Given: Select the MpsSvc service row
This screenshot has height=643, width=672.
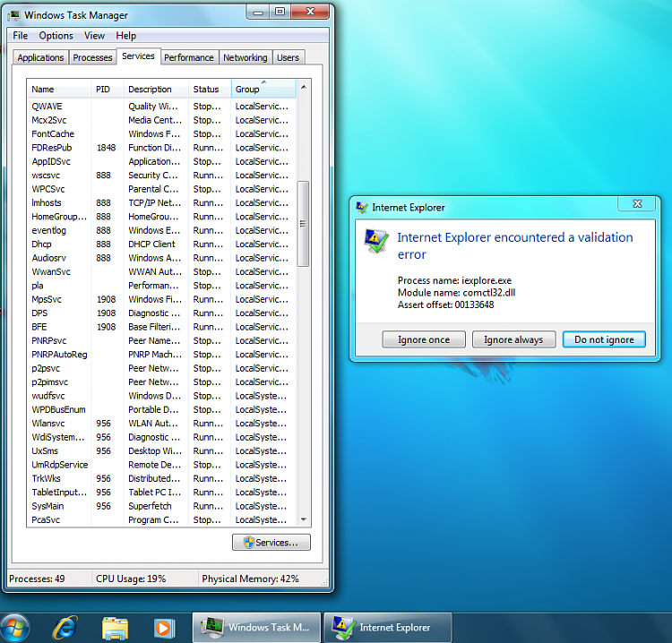Looking at the screenshot, I should (x=161, y=299).
